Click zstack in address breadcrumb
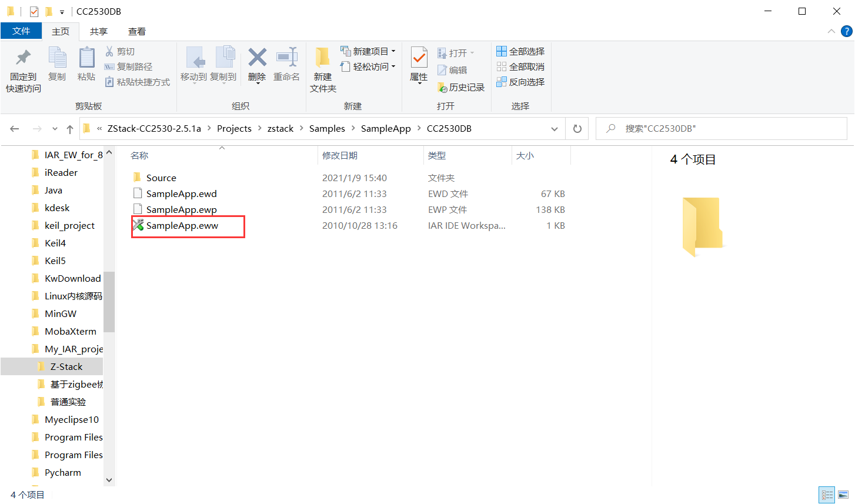Image resolution: width=855 pixels, height=504 pixels. point(280,129)
